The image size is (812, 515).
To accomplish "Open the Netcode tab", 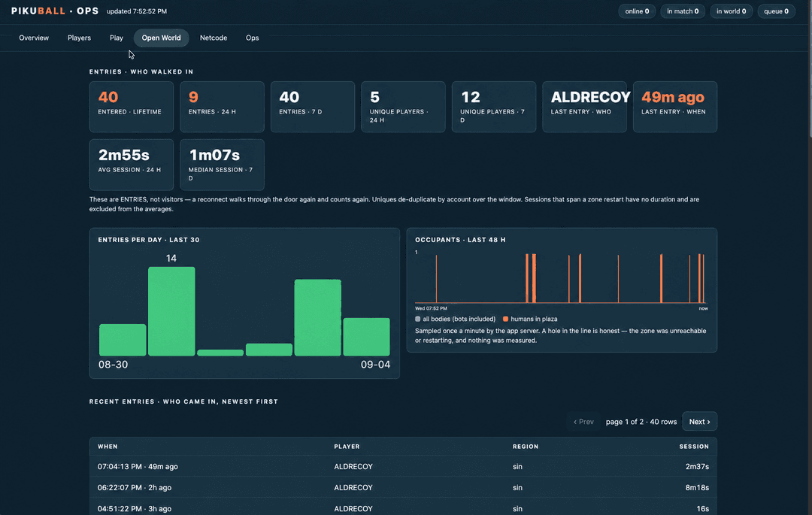I will (x=214, y=38).
